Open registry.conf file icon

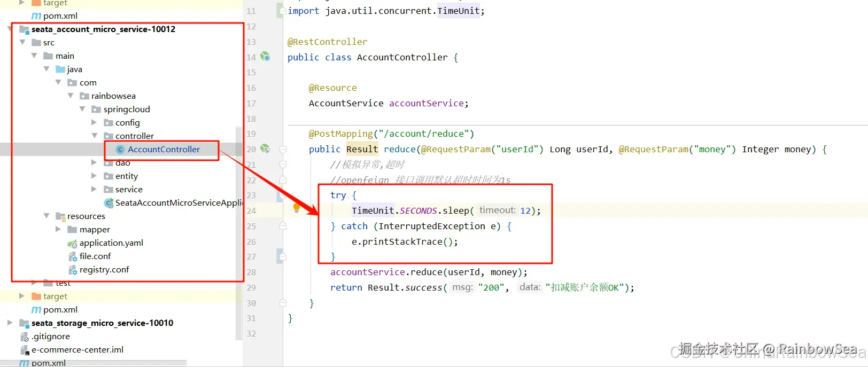(73, 270)
